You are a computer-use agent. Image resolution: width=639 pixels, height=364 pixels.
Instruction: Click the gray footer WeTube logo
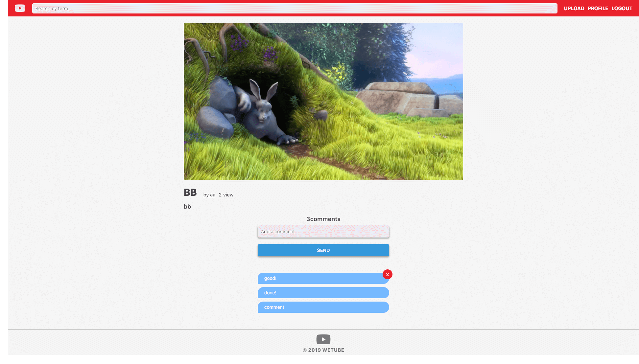pos(323,339)
